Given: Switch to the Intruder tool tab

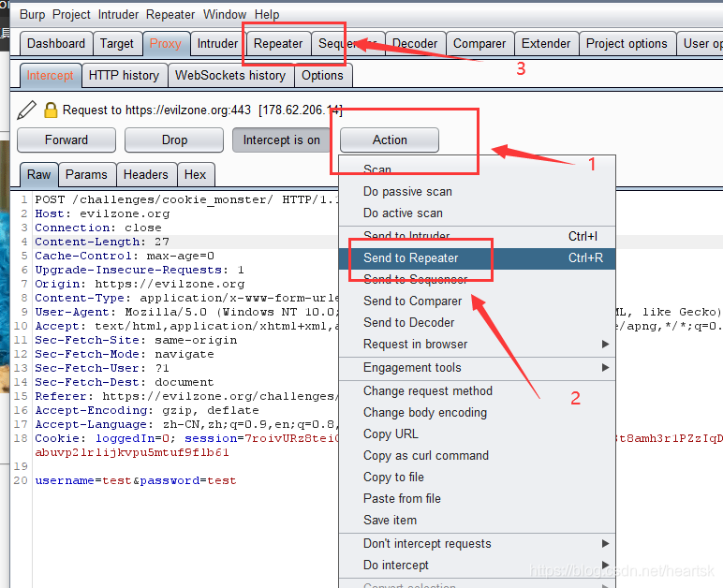Looking at the screenshot, I should 217,44.
